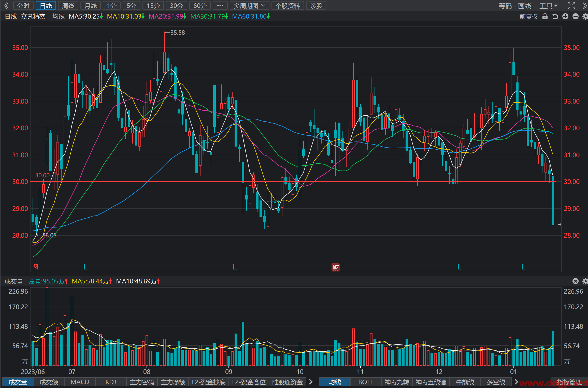Select 神奇九转 indicator tab
Image resolution: width=588 pixels, height=388 pixels.
click(397, 382)
